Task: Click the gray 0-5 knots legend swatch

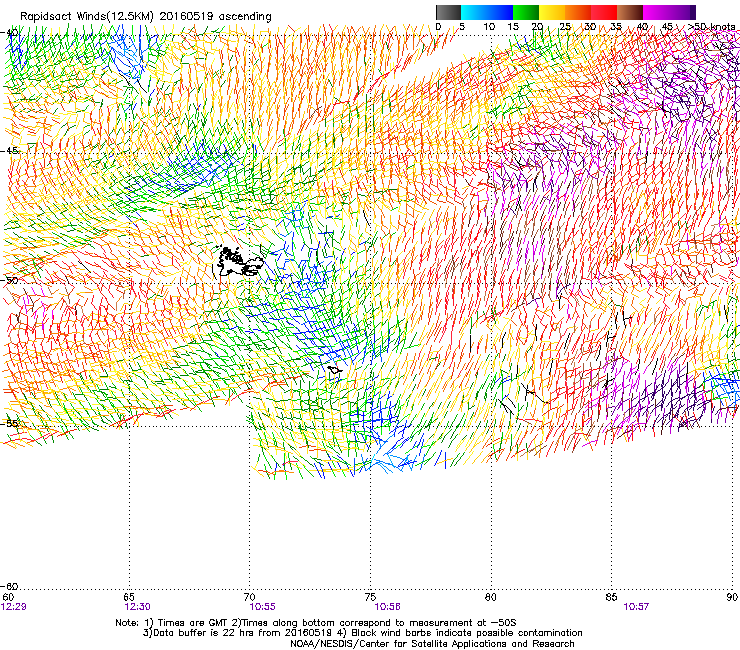Action: (448, 12)
